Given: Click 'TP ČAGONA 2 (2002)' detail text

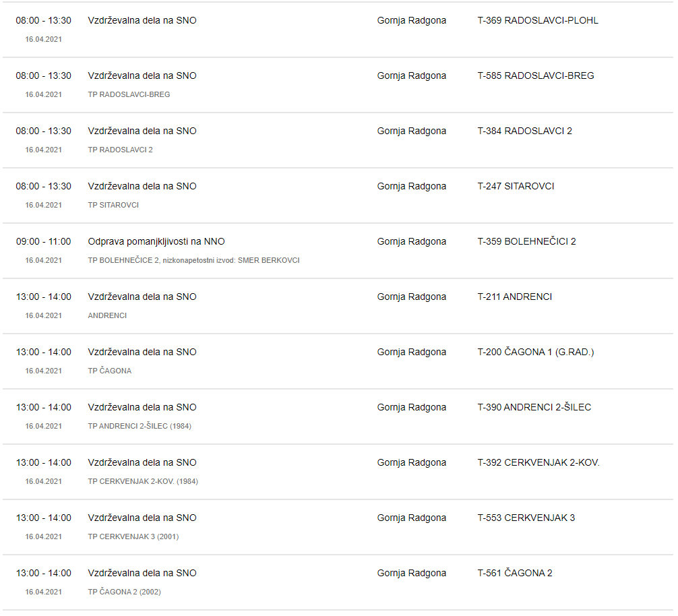Looking at the screenshot, I should tap(124, 592).
